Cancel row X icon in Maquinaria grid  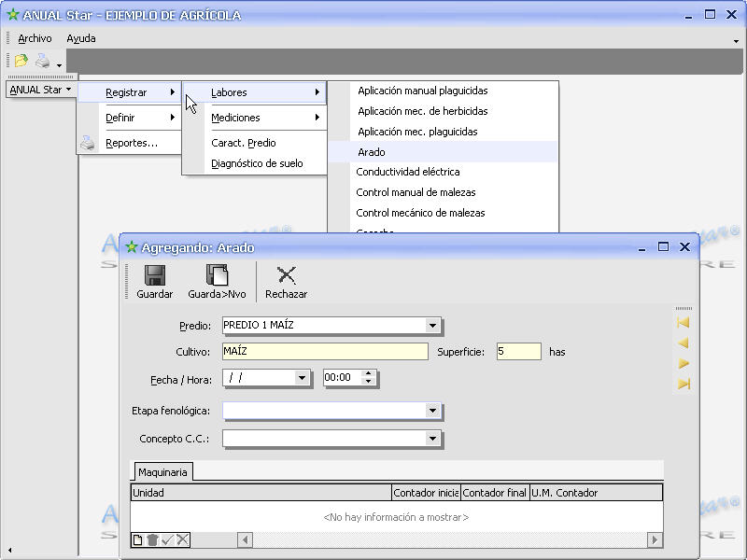(x=182, y=539)
